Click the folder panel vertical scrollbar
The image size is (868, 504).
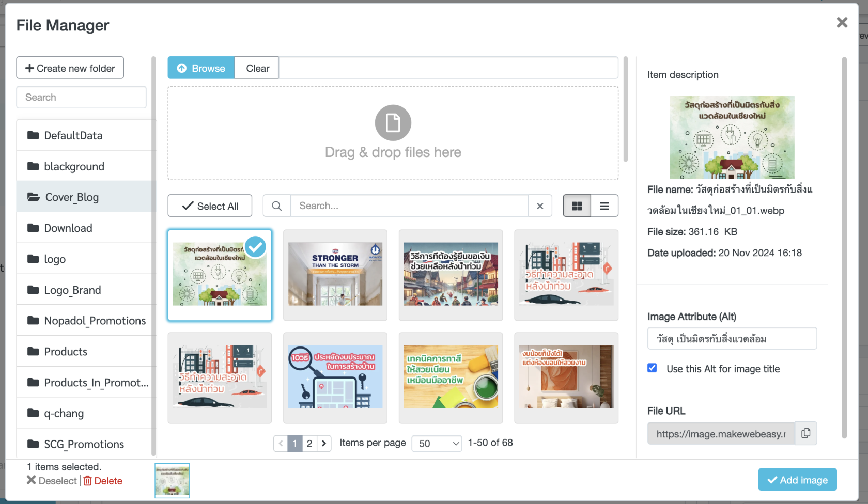153,258
